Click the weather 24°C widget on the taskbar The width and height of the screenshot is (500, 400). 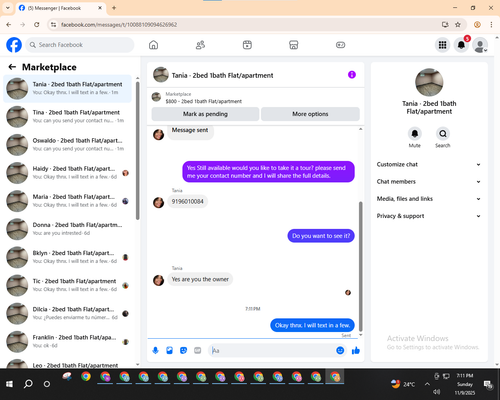pyautogui.click(x=403, y=384)
